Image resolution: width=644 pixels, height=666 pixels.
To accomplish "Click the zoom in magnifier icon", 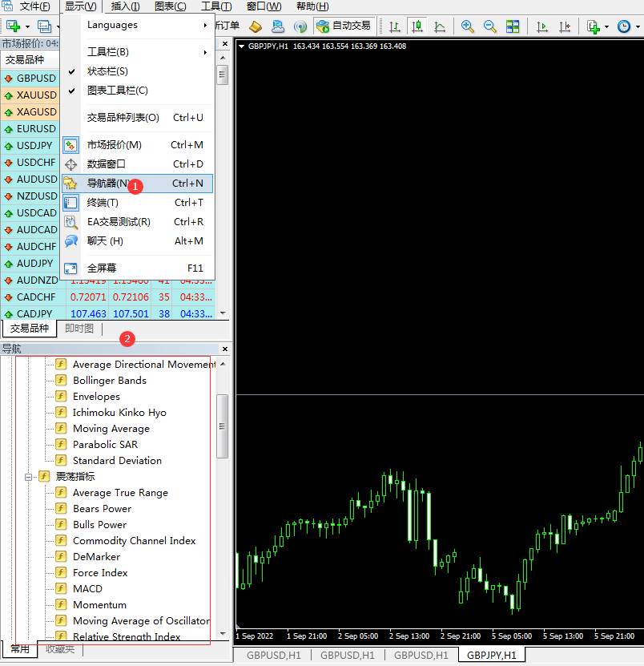I will click(x=468, y=26).
